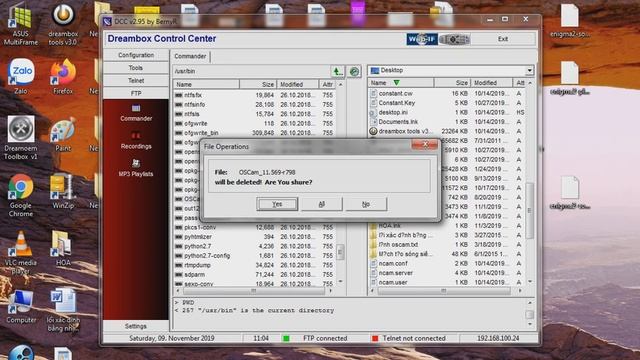
Task: Sort remote pane by the Modified column
Action: click(298, 84)
